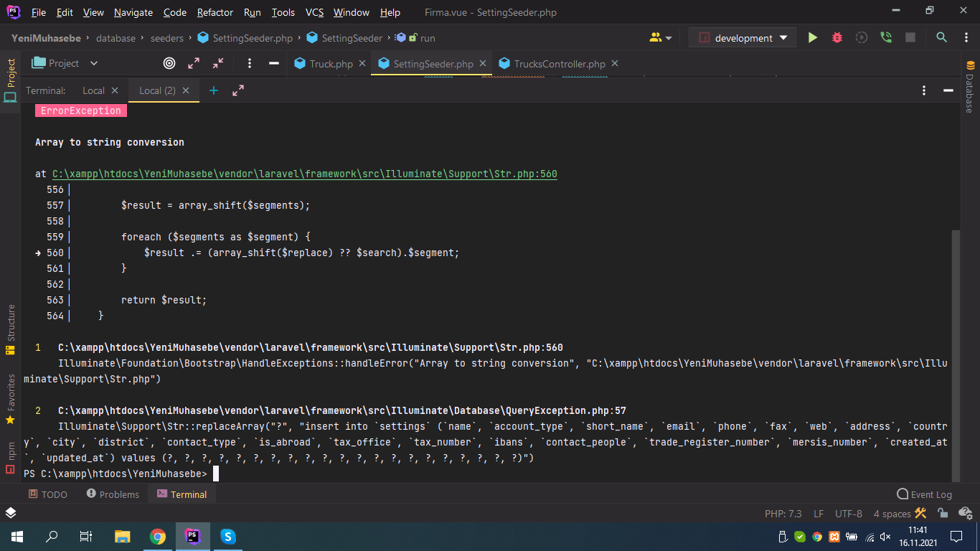Toggle the Favorites tool window sidebar button
The width and height of the screenshot is (980, 551).
coord(10,399)
